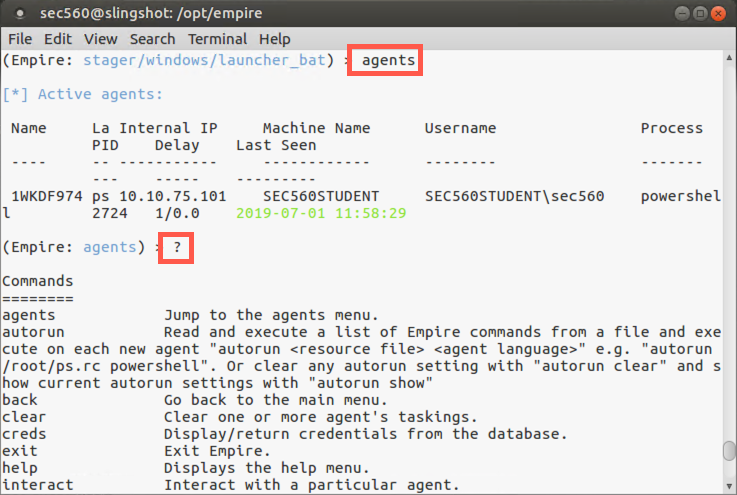Open the Terminal menu
Screen dimensions: 737x495
tap(217, 39)
